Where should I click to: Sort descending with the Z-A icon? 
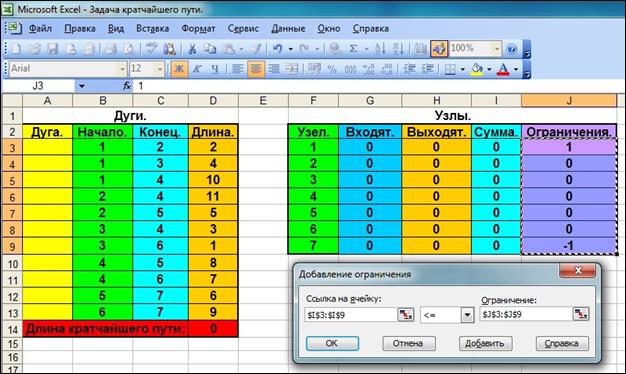(398, 49)
